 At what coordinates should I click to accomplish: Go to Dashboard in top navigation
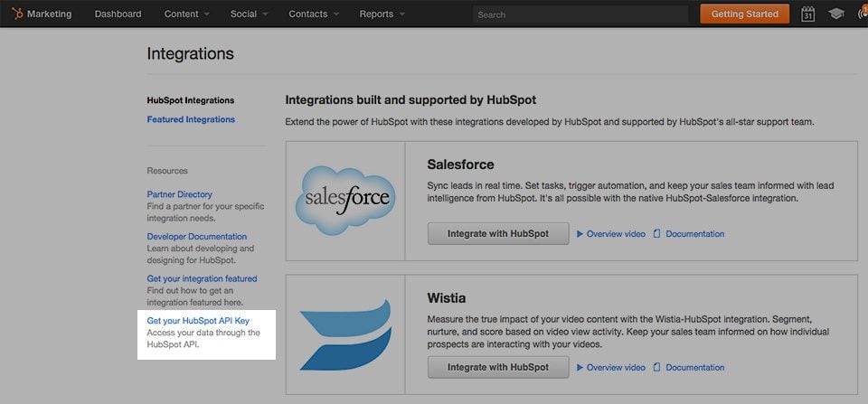[118, 14]
